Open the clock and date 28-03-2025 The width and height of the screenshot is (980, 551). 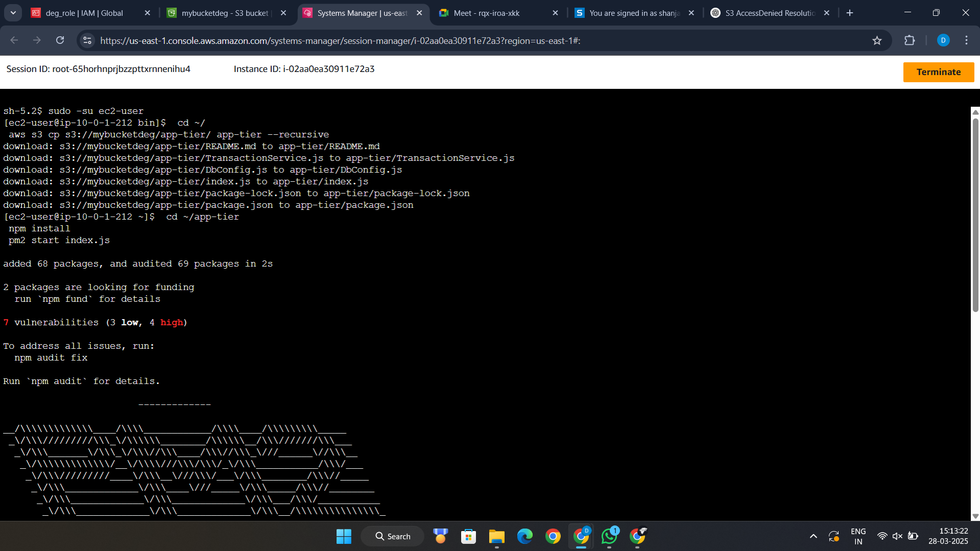tap(948, 536)
